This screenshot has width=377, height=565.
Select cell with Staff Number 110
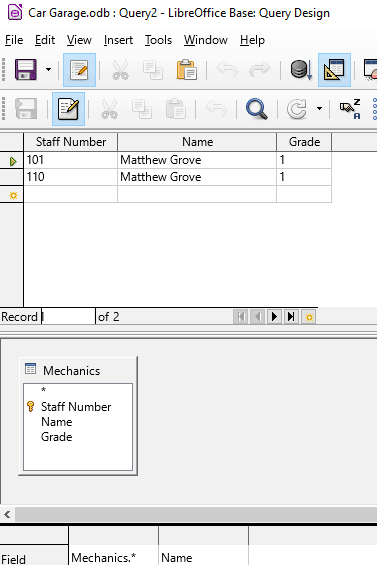[x=71, y=177]
